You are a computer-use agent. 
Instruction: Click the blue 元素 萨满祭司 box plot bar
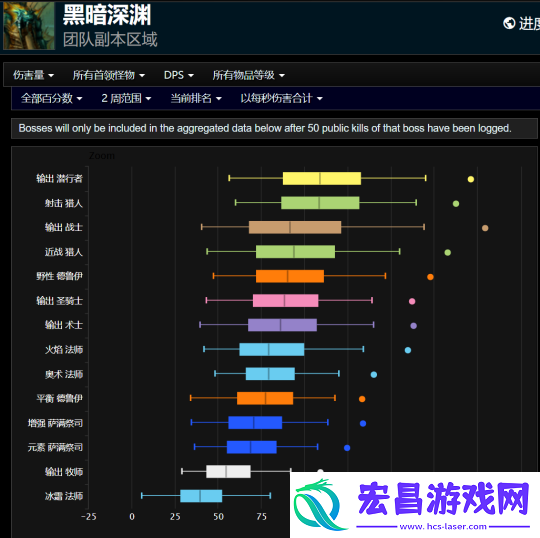click(x=251, y=447)
